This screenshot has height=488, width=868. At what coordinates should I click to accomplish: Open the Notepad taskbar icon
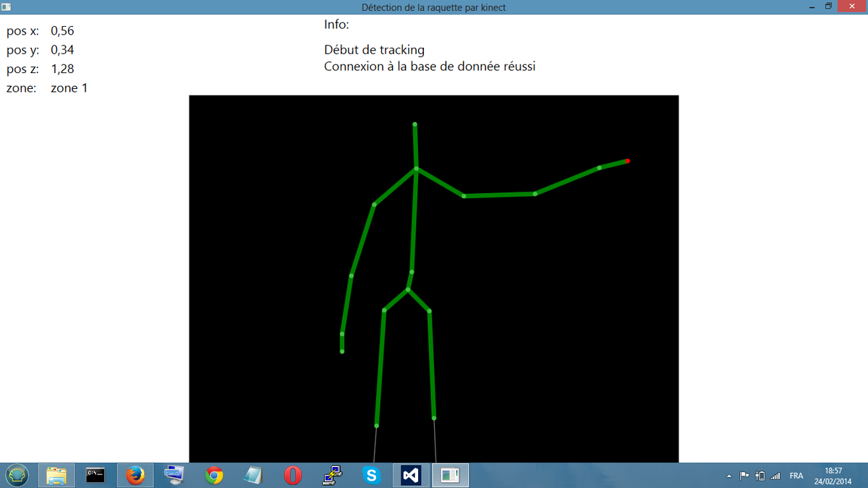tap(253, 475)
